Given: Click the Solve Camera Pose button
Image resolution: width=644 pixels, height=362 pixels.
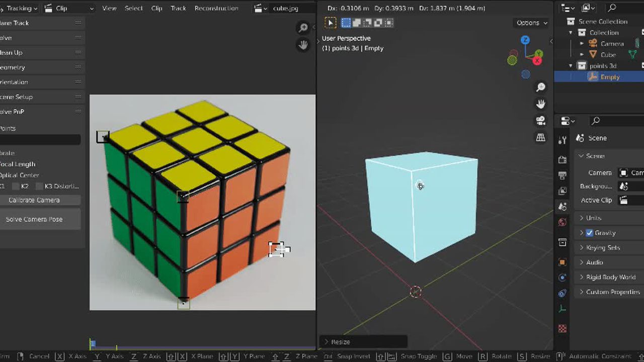Looking at the screenshot, I should pos(34,219).
